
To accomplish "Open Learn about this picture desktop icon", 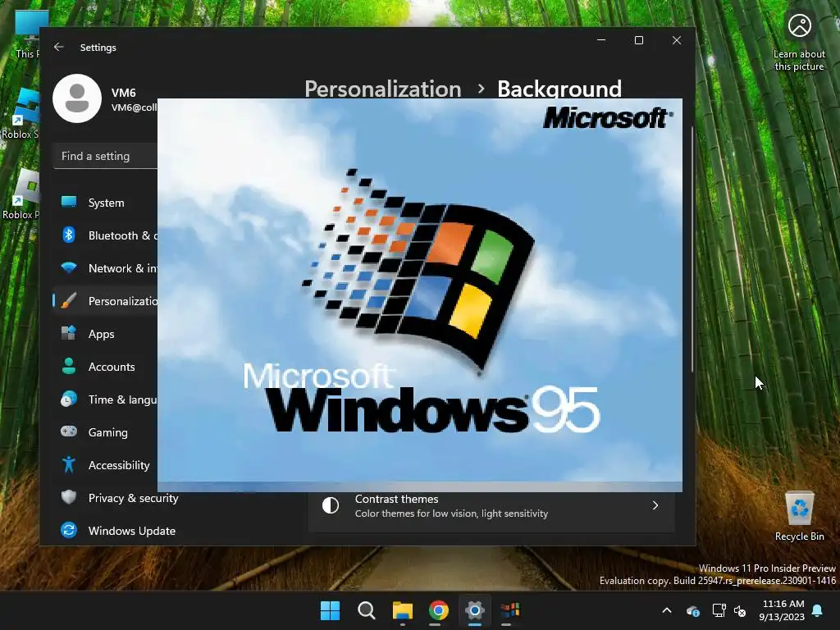I will coord(799,42).
